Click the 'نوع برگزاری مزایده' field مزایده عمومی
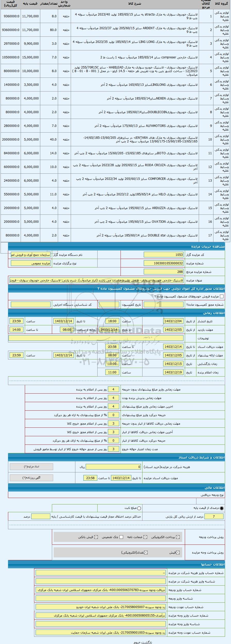The height and width of the screenshot is (644, 231). click(31, 263)
